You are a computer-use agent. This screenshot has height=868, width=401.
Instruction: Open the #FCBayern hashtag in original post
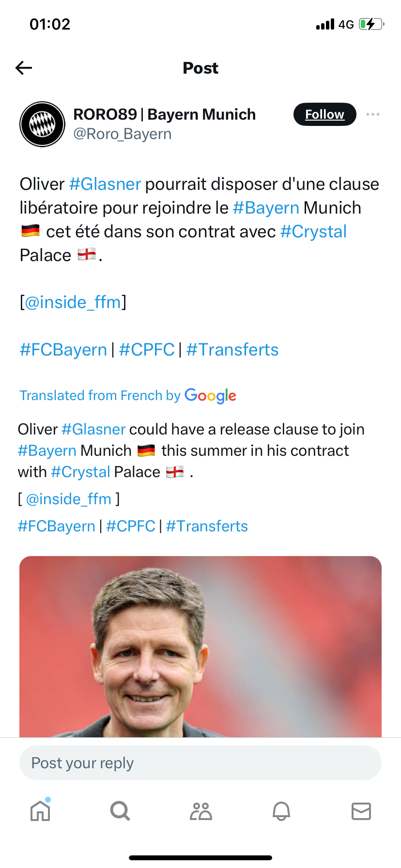point(63,350)
